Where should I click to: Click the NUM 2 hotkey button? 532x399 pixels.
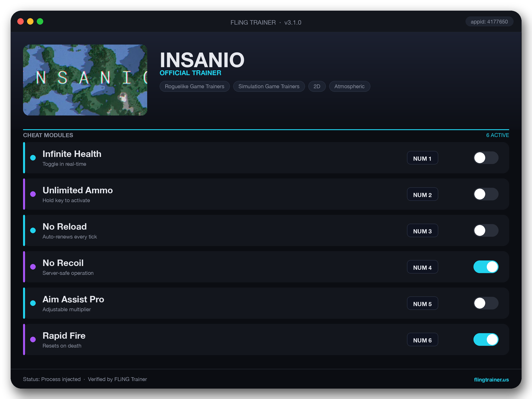pos(422,194)
